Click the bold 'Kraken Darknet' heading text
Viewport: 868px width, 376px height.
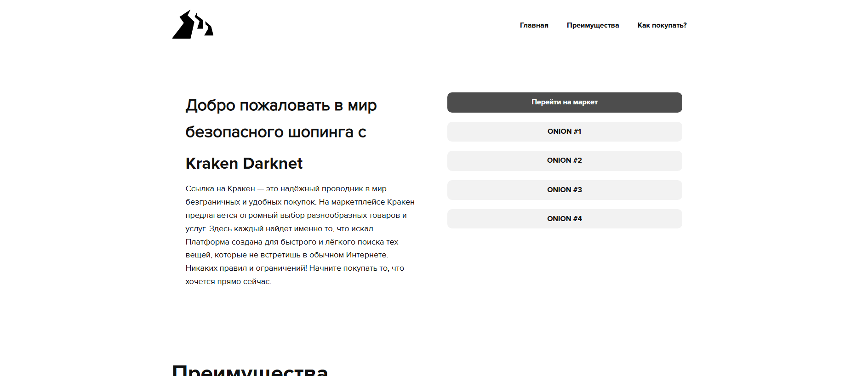(244, 163)
